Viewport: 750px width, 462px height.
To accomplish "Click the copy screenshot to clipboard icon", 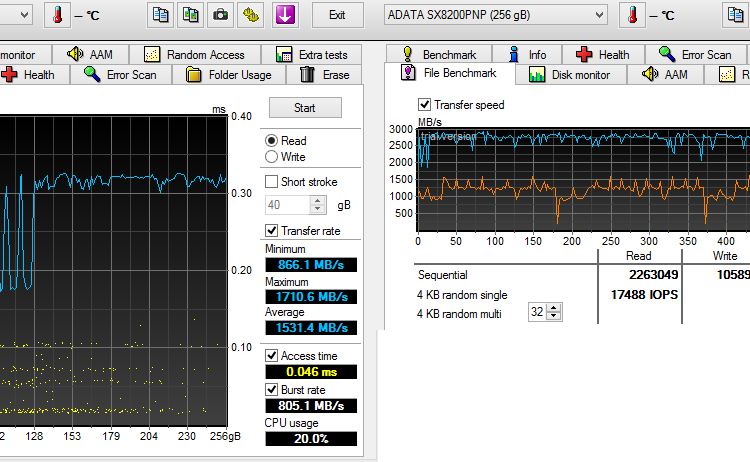I will [x=190, y=15].
